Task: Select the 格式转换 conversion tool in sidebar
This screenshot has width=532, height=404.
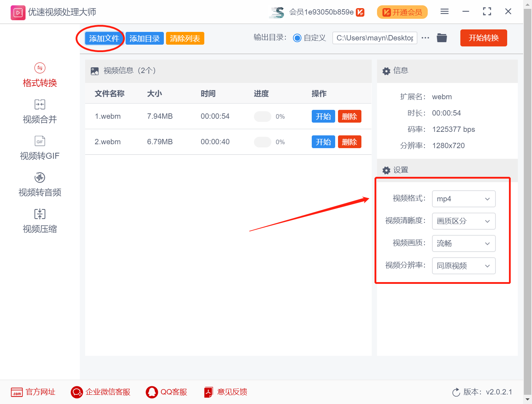Action: (39, 75)
